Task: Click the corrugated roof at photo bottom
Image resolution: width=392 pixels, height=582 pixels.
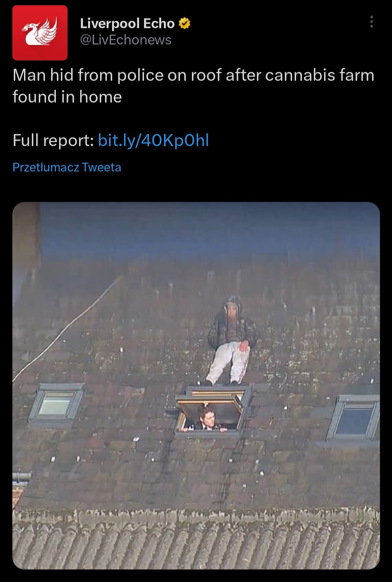Action: [x=196, y=544]
